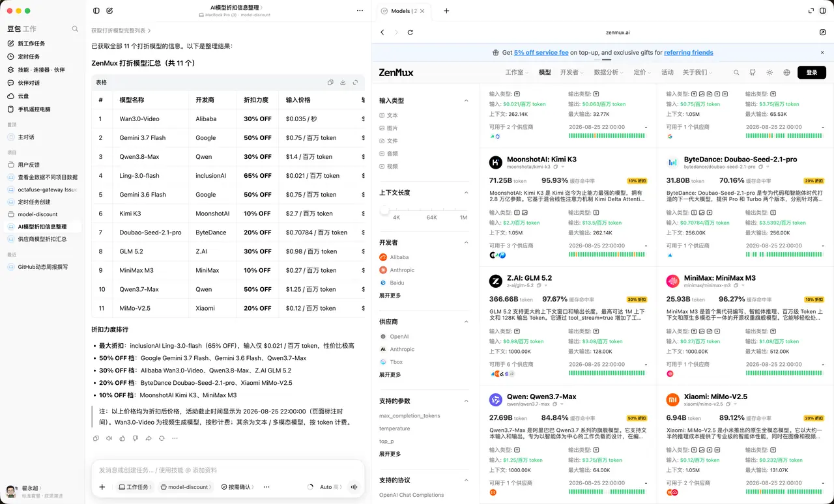The height and width of the screenshot is (504, 834).
Task: Dislike the assistant reply with thumbs down
Action: click(x=136, y=439)
